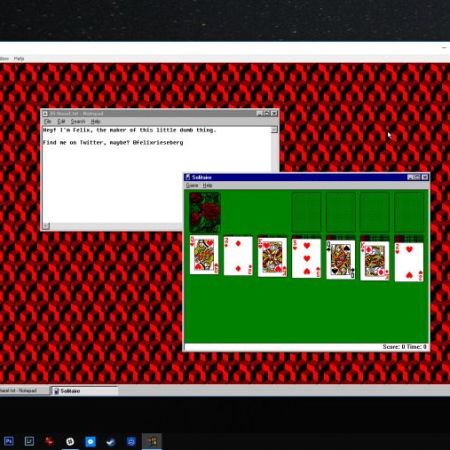Click Notepad vertical scrollbar up arrow
Viewport: 450px width, 450px height.
274,130
